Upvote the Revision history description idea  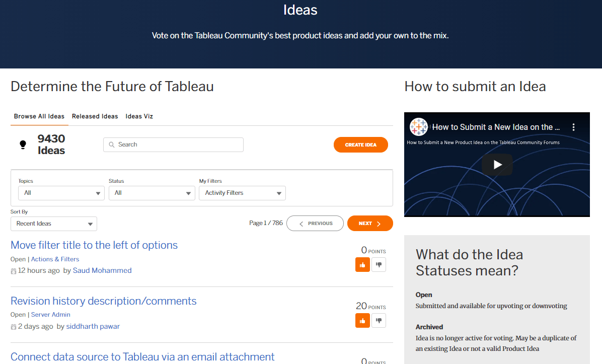pyautogui.click(x=362, y=320)
